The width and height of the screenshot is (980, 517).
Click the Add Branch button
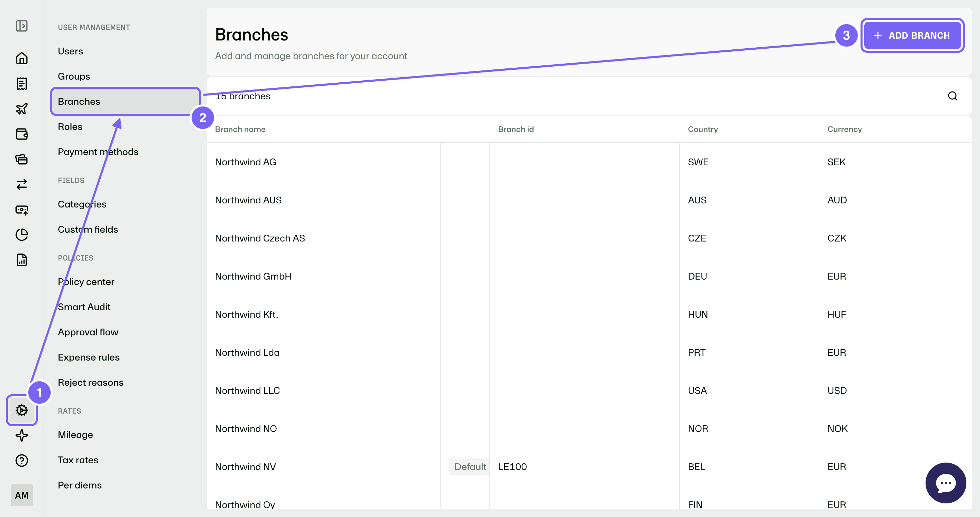point(912,35)
